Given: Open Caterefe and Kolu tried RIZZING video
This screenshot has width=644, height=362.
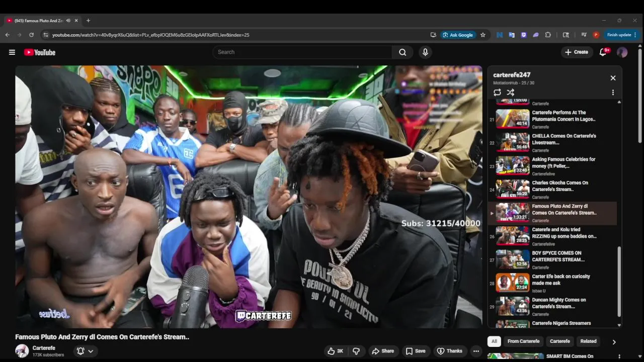Looking at the screenshot, I should coord(552,236).
